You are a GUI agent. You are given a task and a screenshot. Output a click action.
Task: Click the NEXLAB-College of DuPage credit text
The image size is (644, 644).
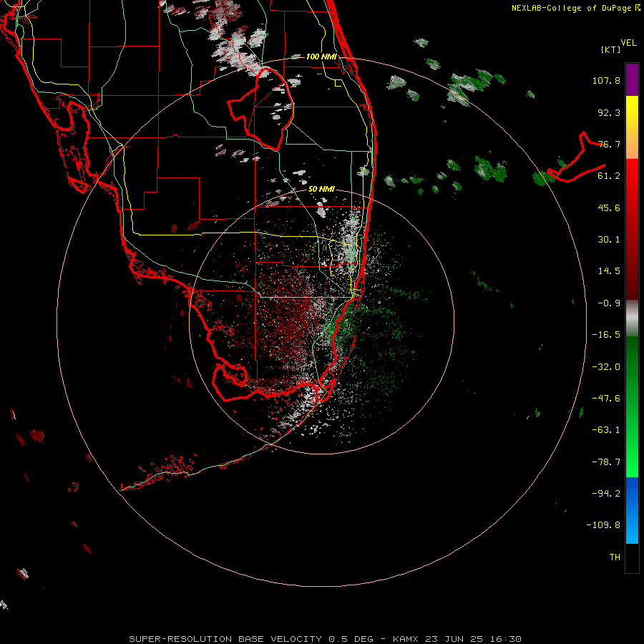coord(575,8)
